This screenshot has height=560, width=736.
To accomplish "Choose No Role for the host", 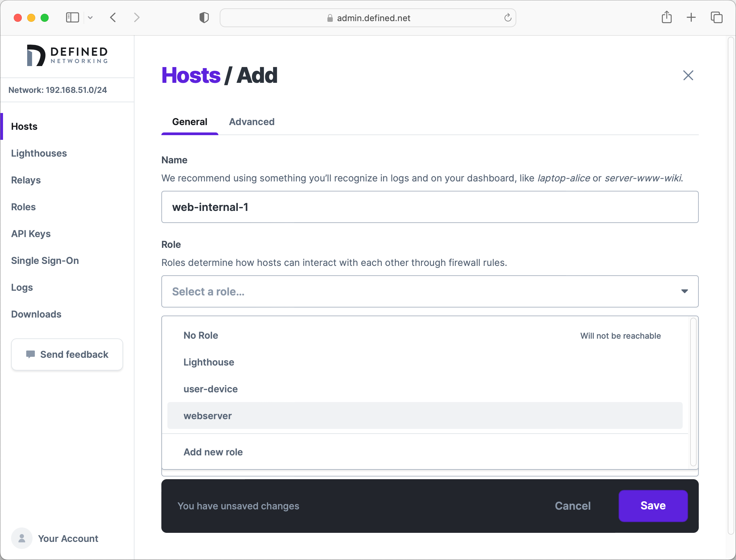I will (200, 335).
